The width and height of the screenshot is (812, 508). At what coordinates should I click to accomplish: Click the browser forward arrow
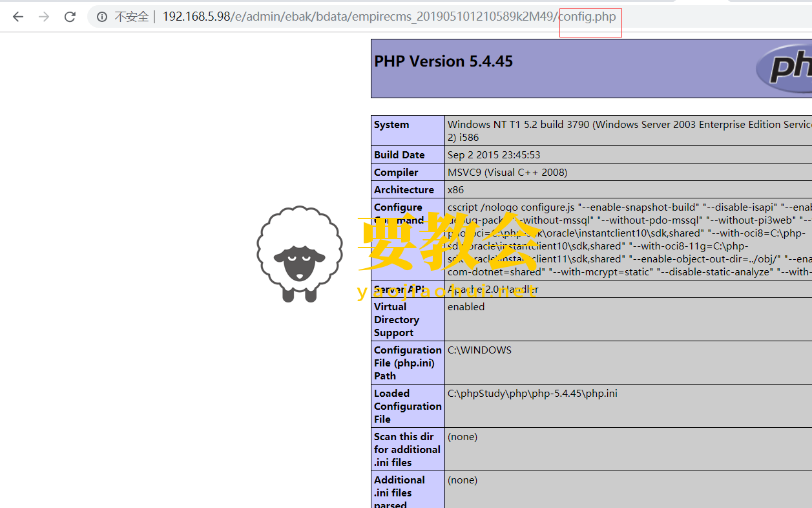coord(44,17)
